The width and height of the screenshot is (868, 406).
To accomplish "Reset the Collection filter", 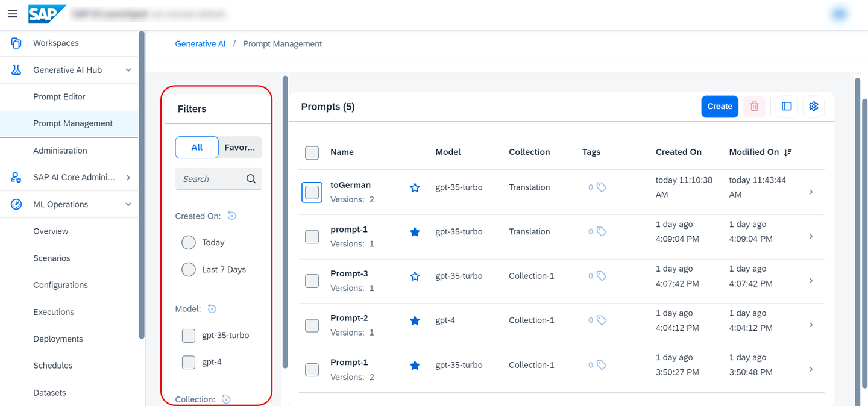I will [226, 399].
